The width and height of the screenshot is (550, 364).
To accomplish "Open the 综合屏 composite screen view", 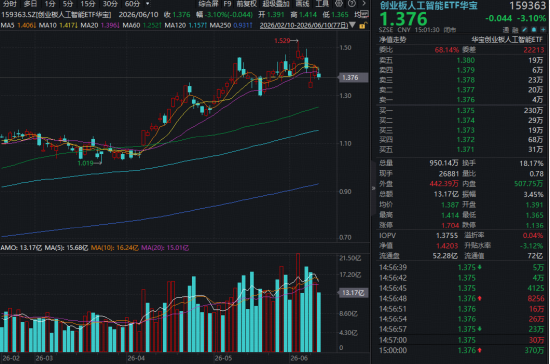I will pyautogui.click(x=208, y=4).
